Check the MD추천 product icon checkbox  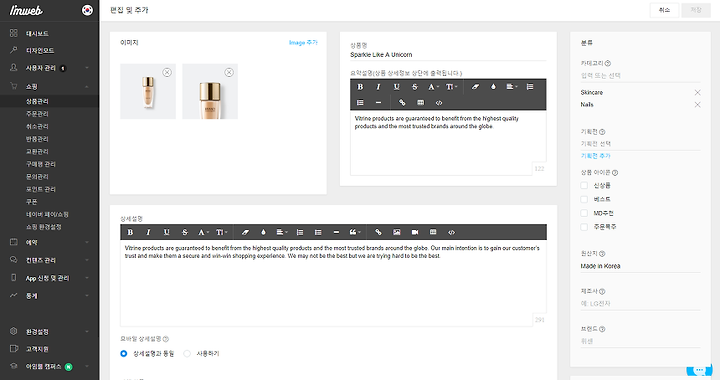[x=584, y=213]
